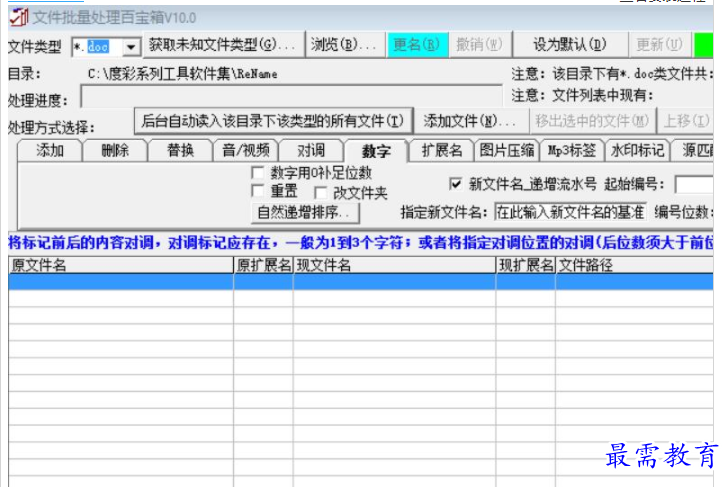Image resolution: width=727 pixels, height=487 pixels.
Task: Click the 更新(U) update button
Action: tap(659, 45)
